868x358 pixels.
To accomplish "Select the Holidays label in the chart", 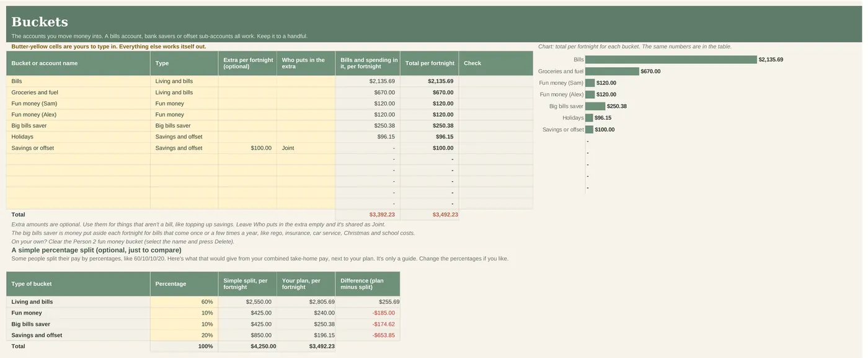I will tap(573, 118).
